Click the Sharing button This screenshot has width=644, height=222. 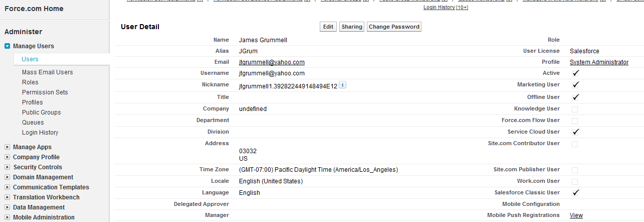[352, 27]
